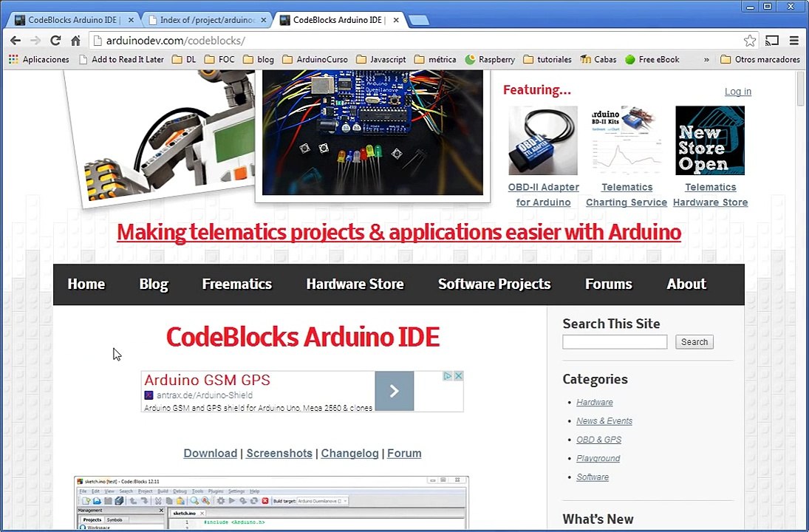Click the Download link
This screenshot has height=532, width=809.
210,453
